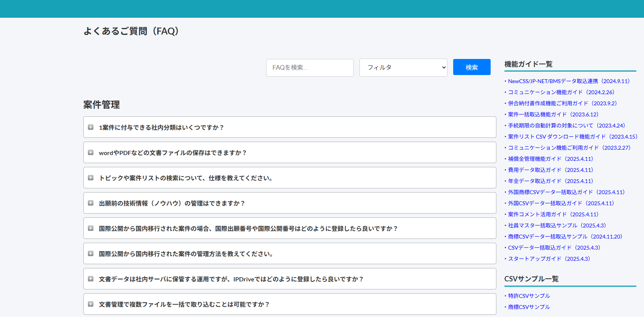
Task: Open 外国商標CSVデータ一括取込ガイド link
Action: (x=566, y=192)
